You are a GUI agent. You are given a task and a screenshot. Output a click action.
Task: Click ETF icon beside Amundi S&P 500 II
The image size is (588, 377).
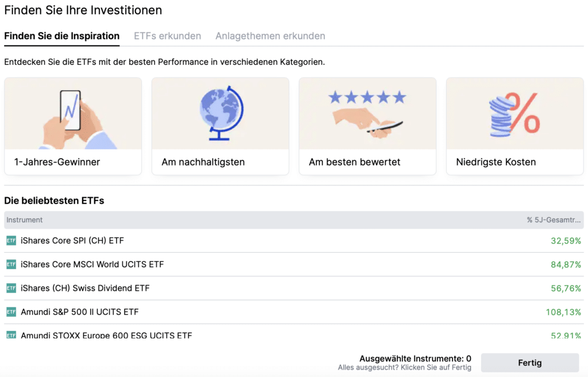click(11, 312)
